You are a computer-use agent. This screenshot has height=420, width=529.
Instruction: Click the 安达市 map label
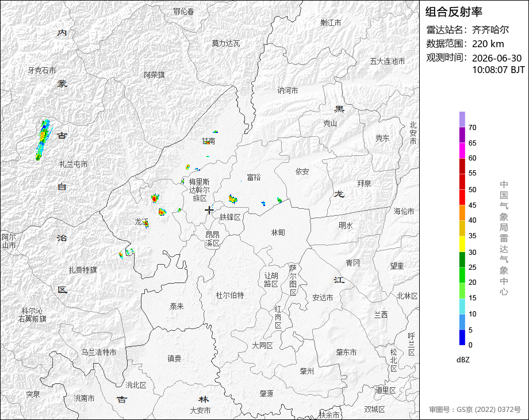tap(323, 297)
